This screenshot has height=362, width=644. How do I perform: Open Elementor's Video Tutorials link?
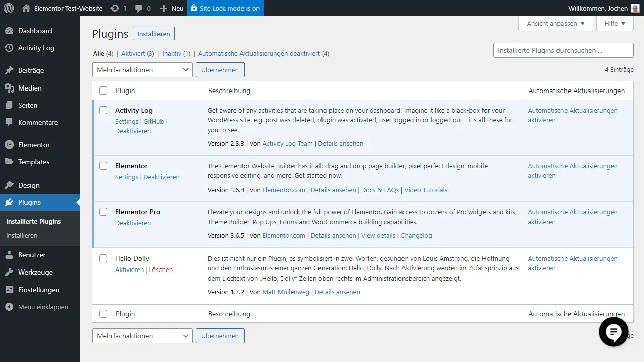point(426,190)
